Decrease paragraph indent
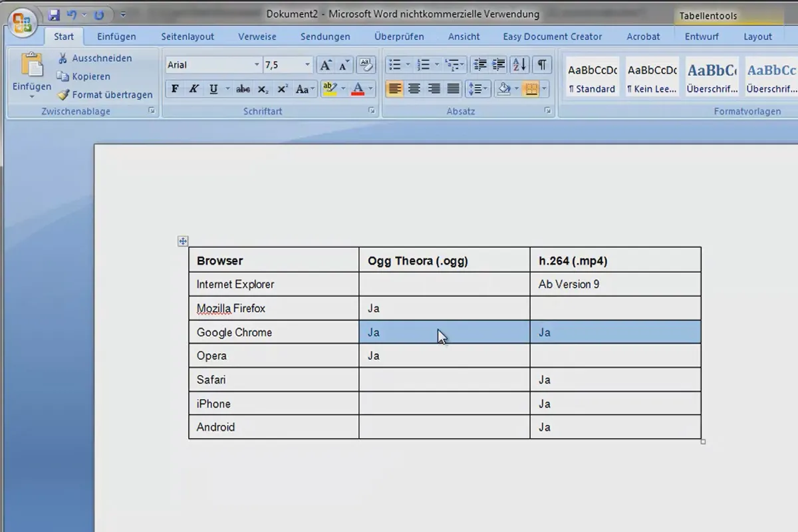Image resolution: width=798 pixels, height=532 pixels. click(x=479, y=65)
